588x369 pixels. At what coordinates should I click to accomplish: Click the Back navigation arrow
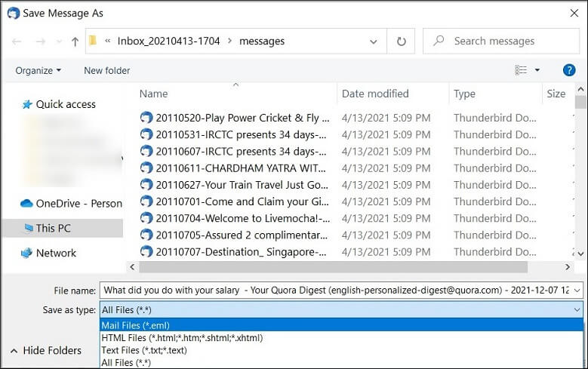(x=17, y=42)
